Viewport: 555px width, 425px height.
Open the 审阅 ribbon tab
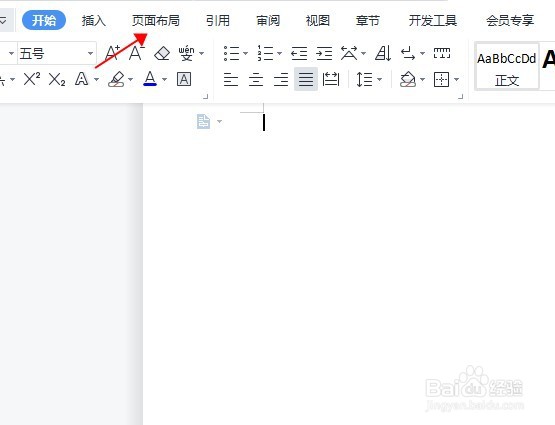coord(268,21)
